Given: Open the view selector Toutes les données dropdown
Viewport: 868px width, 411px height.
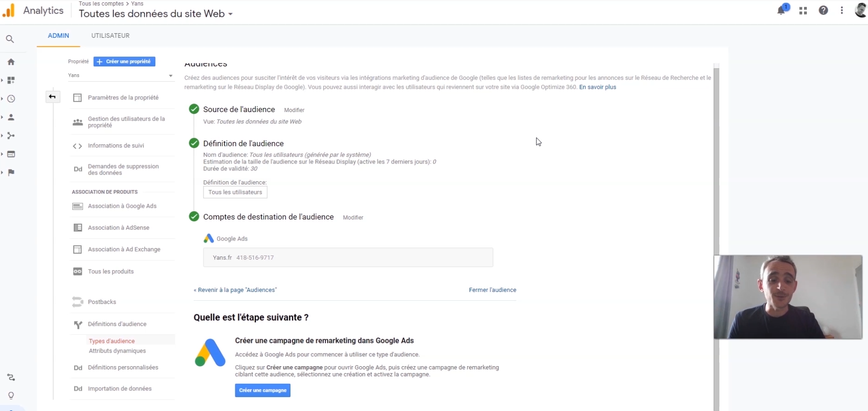Looking at the screenshot, I should click(156, 14).
